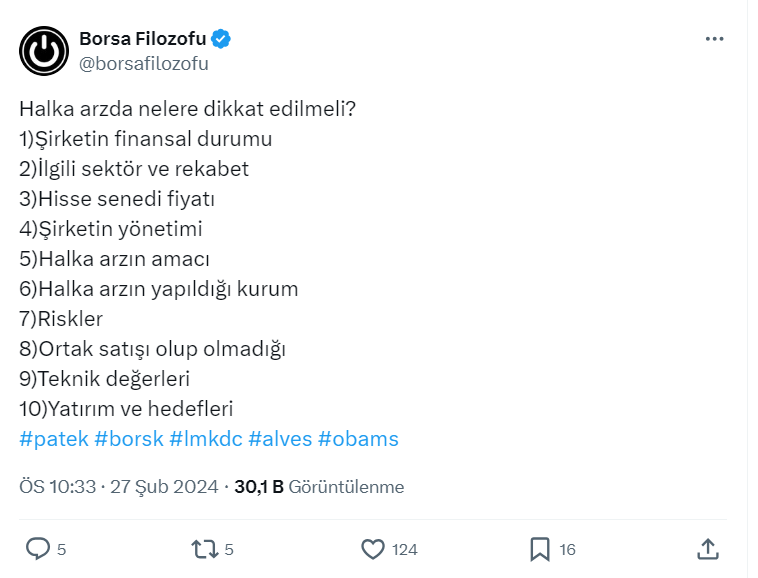The width and height of the screenshot is (758, 578).
Task: Open the #patek hashtag
Action: click(52, 439)
